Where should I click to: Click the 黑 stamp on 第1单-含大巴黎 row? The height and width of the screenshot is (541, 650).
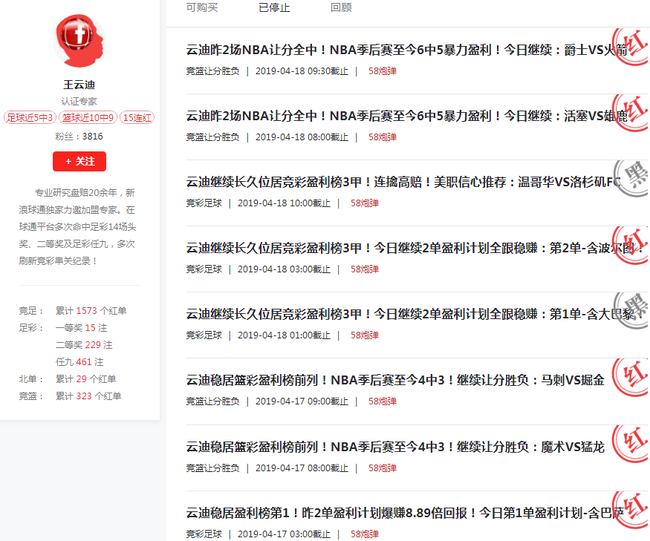[x=631, y=311]
